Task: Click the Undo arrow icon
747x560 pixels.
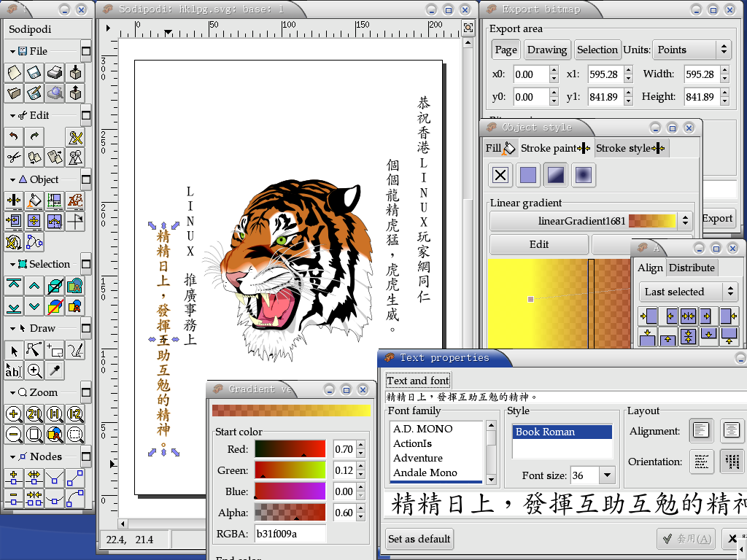Action: (14, 137)
